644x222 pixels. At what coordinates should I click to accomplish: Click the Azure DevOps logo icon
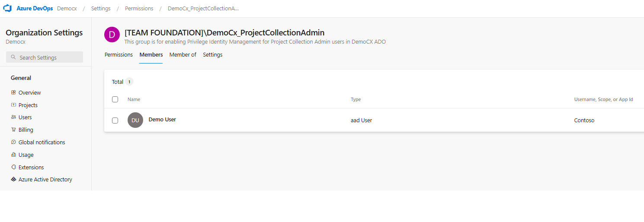click(x=7, y=8)
